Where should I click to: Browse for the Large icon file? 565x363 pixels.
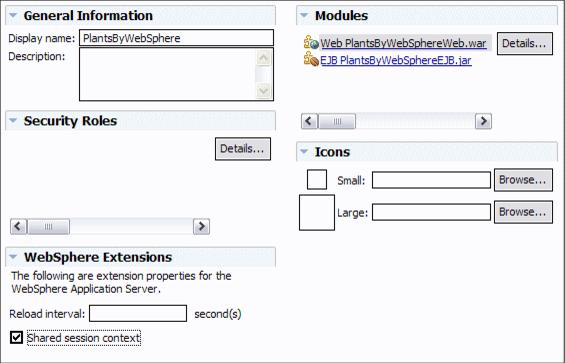[523, 212]
